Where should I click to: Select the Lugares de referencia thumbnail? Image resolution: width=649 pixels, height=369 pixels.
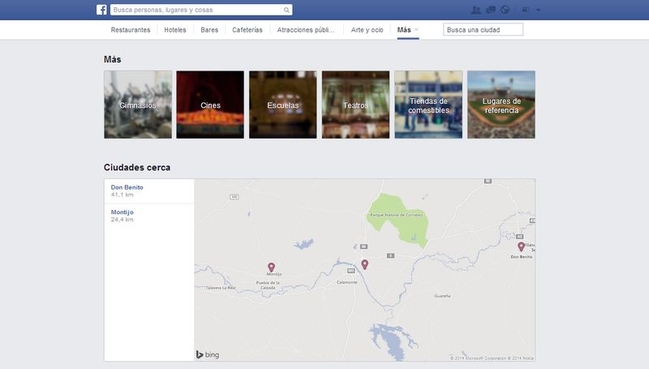tap(501, 105)
